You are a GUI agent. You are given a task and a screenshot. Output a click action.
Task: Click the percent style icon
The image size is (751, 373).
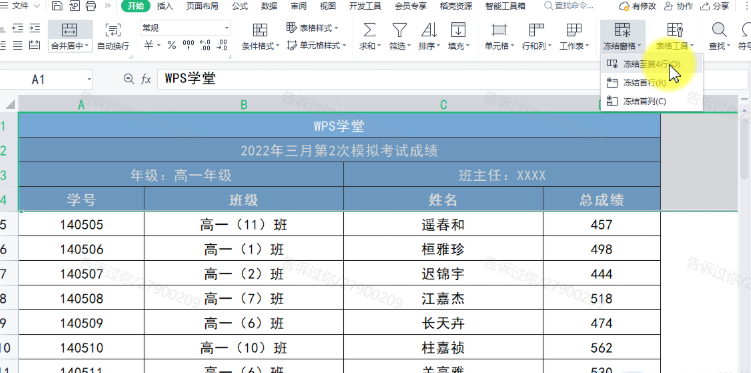click(x=172, y=45)
